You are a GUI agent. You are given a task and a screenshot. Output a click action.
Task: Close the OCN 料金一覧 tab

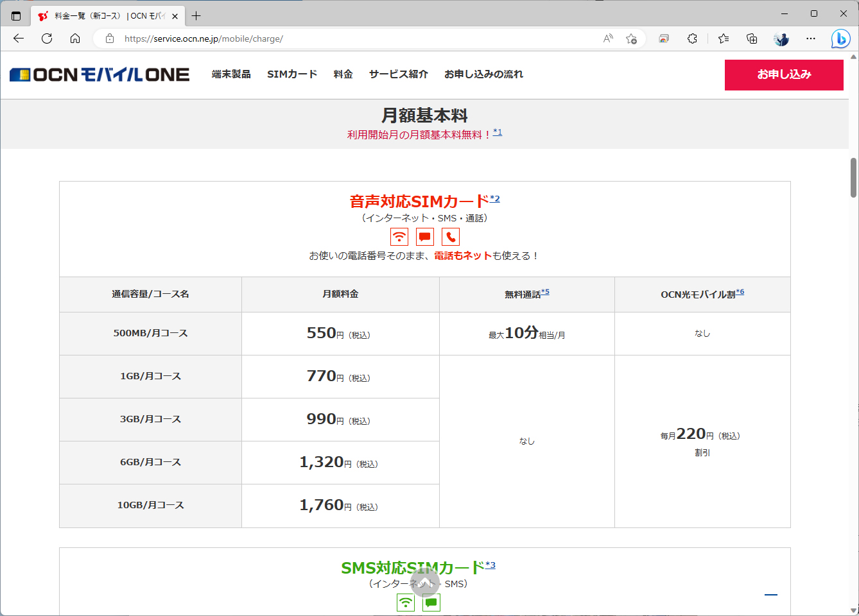[175, 16]
